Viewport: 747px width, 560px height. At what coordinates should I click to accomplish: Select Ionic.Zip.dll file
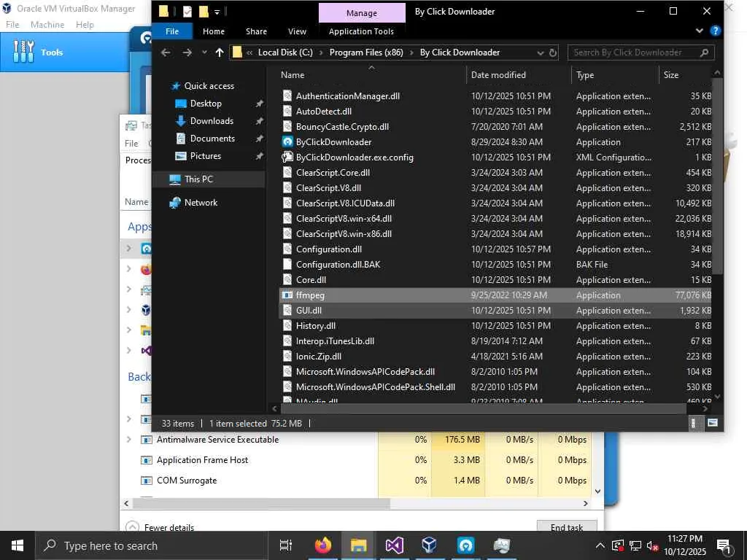tap(318, 356)
